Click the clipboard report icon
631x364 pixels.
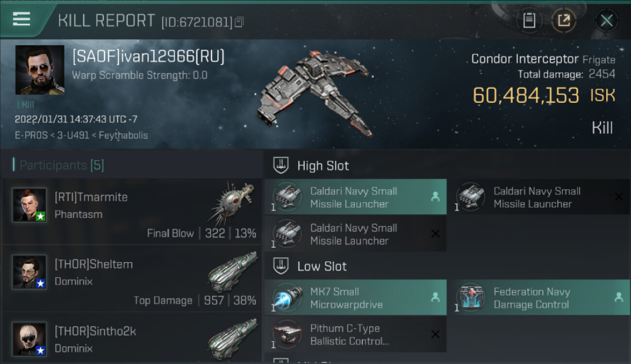tap(529, 20)
